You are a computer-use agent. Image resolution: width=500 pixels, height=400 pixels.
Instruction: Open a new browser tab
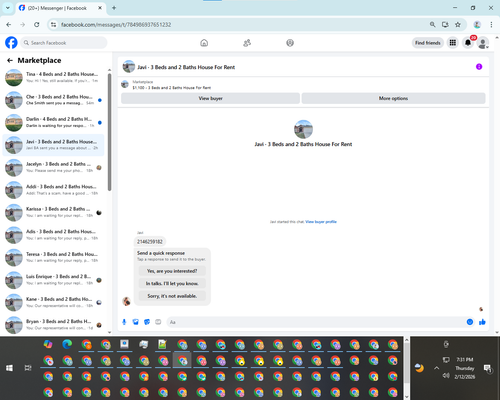pyautogui.click(x=114, y=8)
